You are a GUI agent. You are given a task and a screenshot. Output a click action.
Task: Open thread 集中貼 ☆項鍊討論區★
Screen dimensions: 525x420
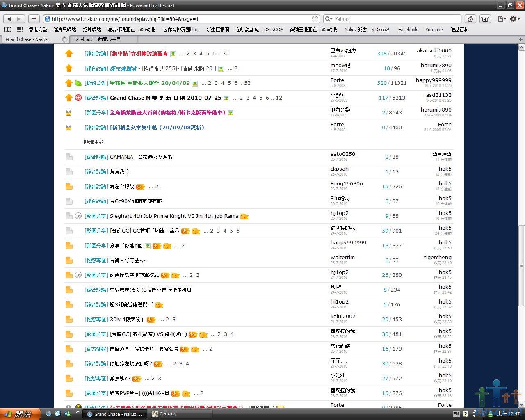pos(139,54)
